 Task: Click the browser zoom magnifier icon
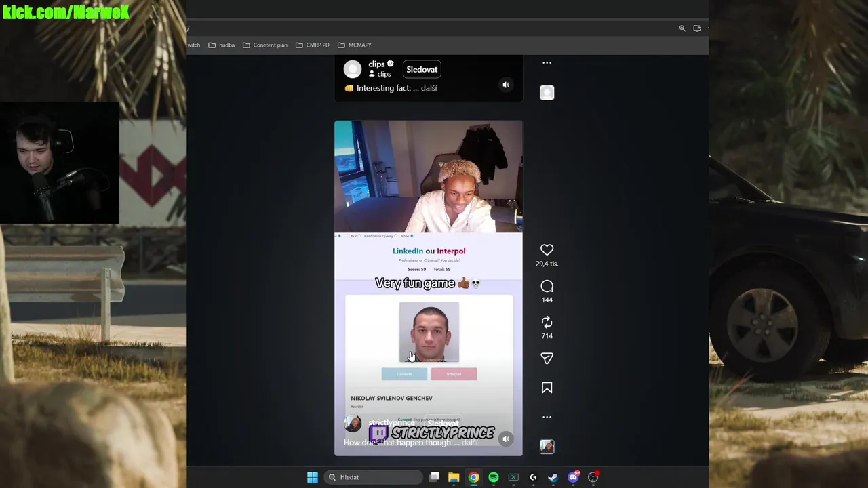tap(682, 28)
